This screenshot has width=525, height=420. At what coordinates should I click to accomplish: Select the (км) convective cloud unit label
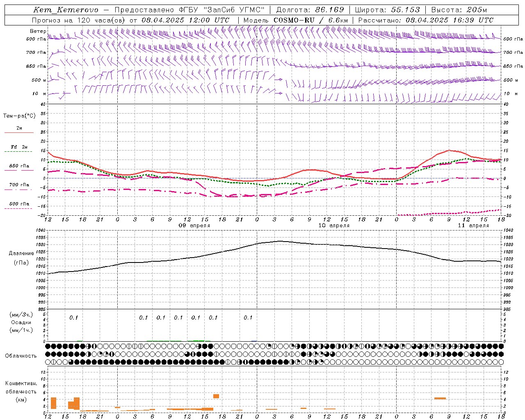pos(21,399)
